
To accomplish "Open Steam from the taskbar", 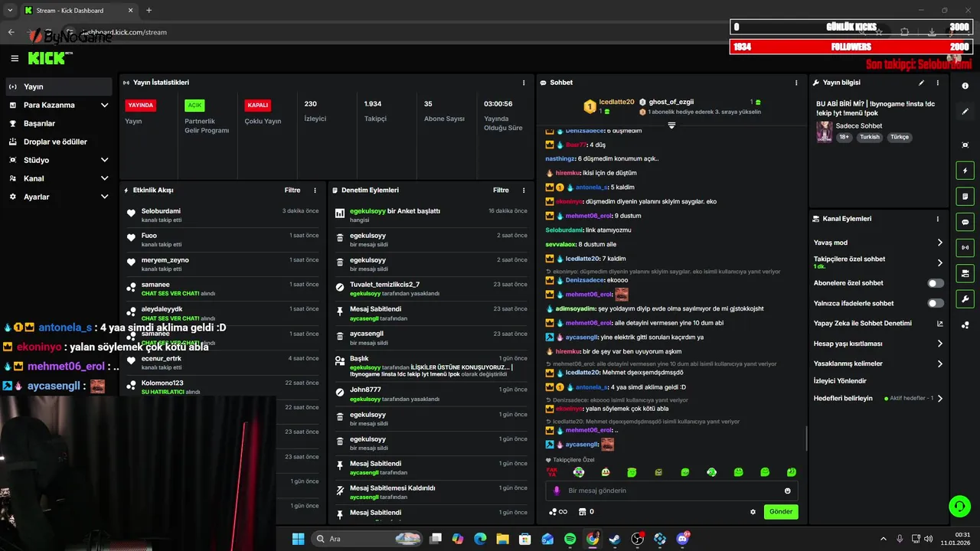I will pos(615,539).
